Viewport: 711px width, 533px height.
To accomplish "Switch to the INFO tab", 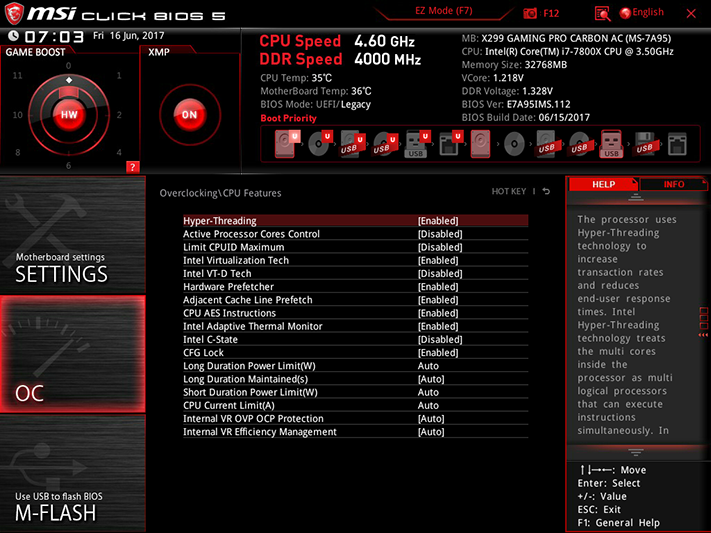I will tap(673, 184).
